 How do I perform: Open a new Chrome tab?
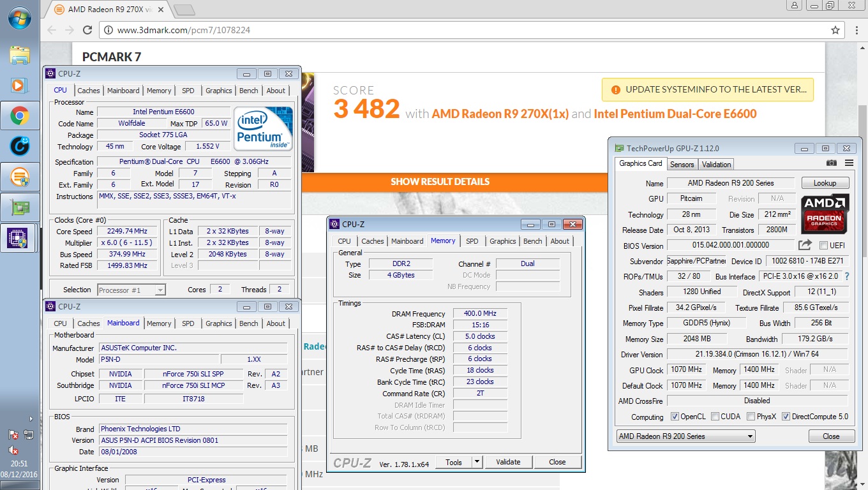tap(184, 10)
